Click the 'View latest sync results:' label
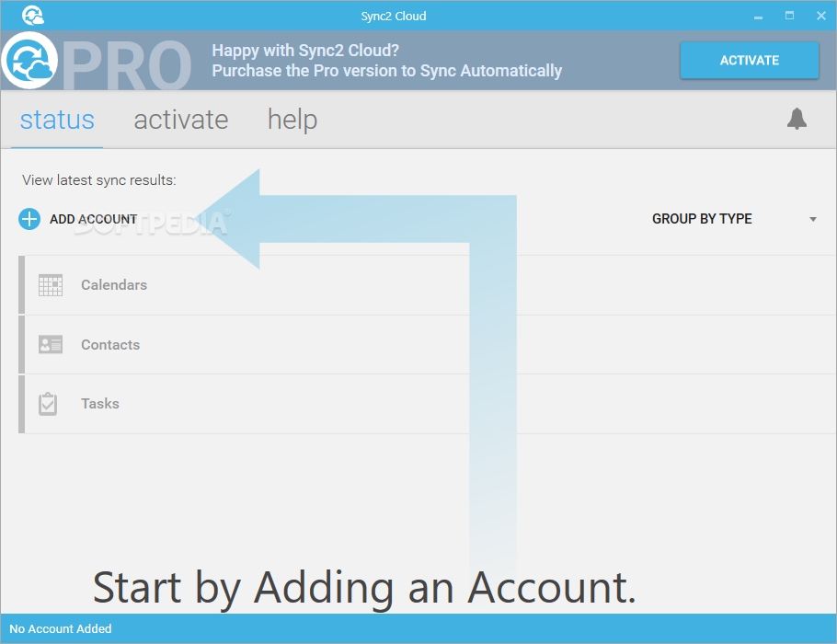Viewport: 837px width, 644px height. (98, 180)
